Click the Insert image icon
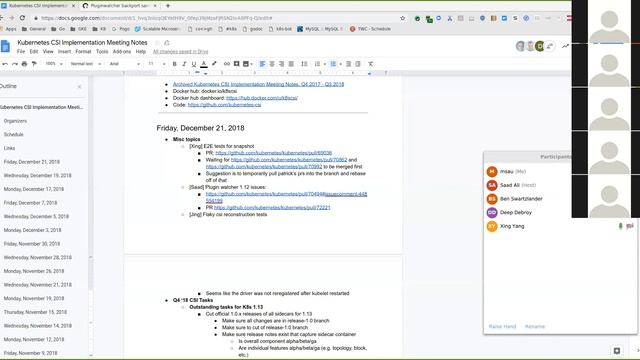Image resolution: width=640 pixels, height=360 pixels. 246,64
